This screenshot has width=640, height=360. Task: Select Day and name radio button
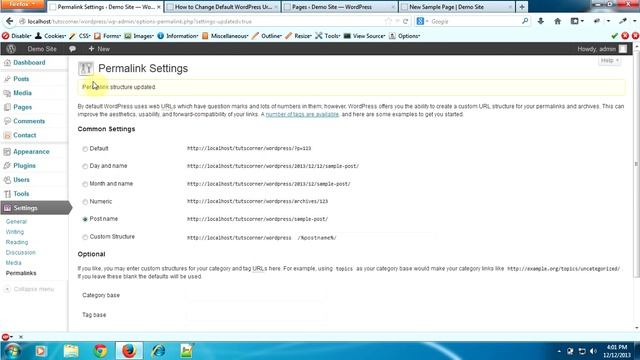[85, 167]
